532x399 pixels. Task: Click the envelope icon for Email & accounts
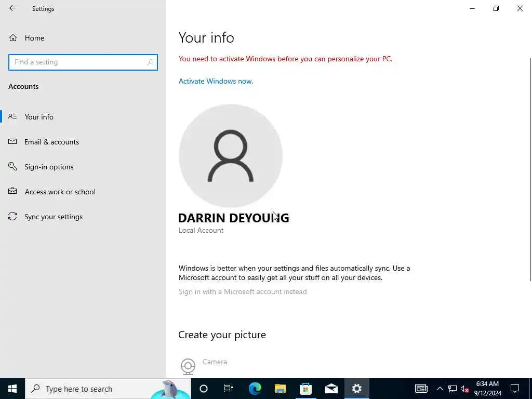(12, 141)
